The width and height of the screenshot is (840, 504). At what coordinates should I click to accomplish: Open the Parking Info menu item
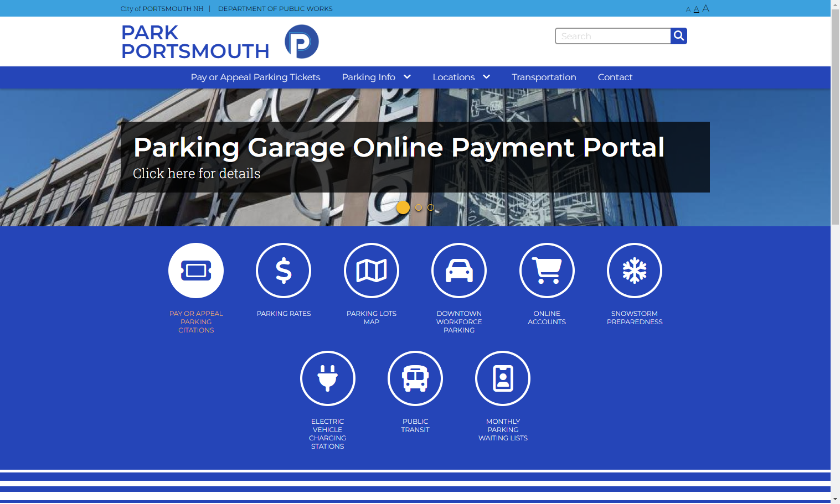pyautogui.click(x=368, y=77)
